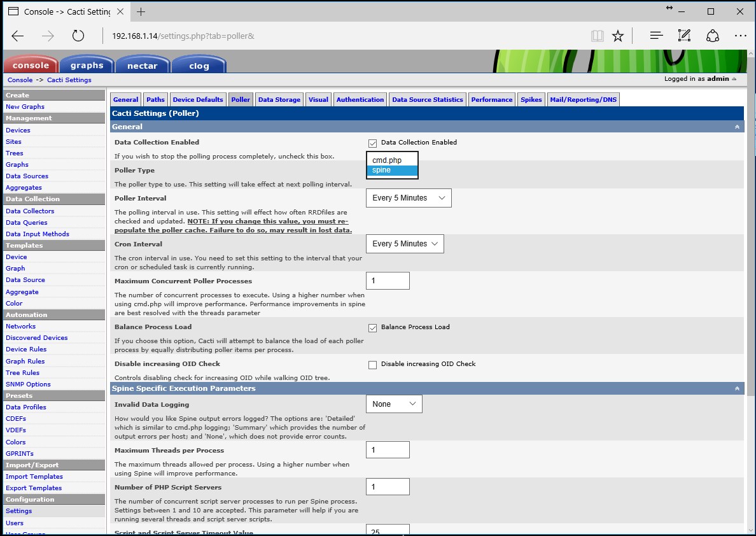The image size is (756, 536).
Task: Click Number of PHP Script Servers field
Action: coord(388,487)
